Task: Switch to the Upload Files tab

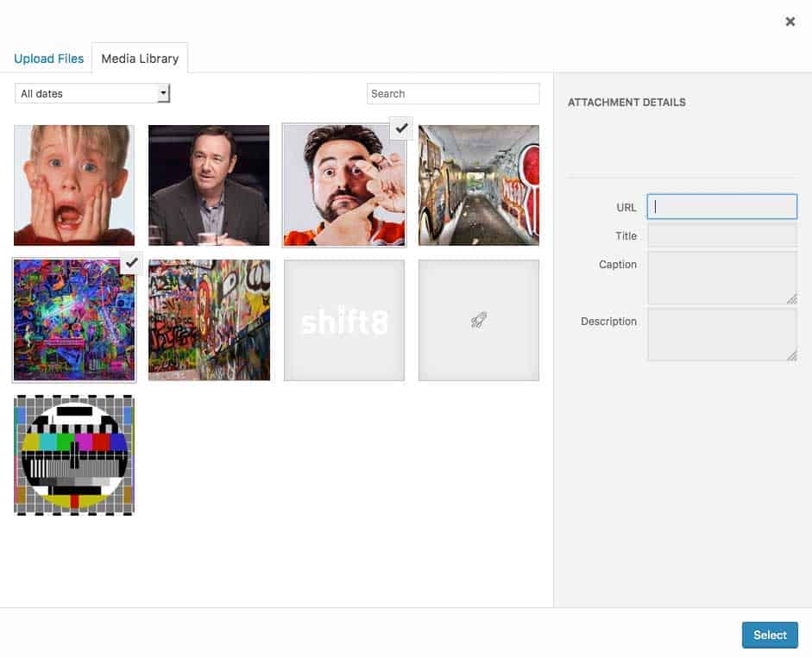Action: tap(48, 59)
